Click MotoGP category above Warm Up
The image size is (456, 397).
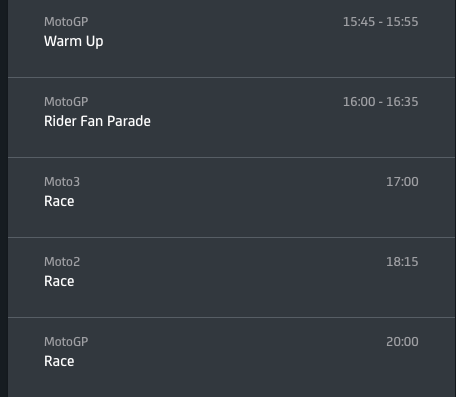(x=66, y=22)
